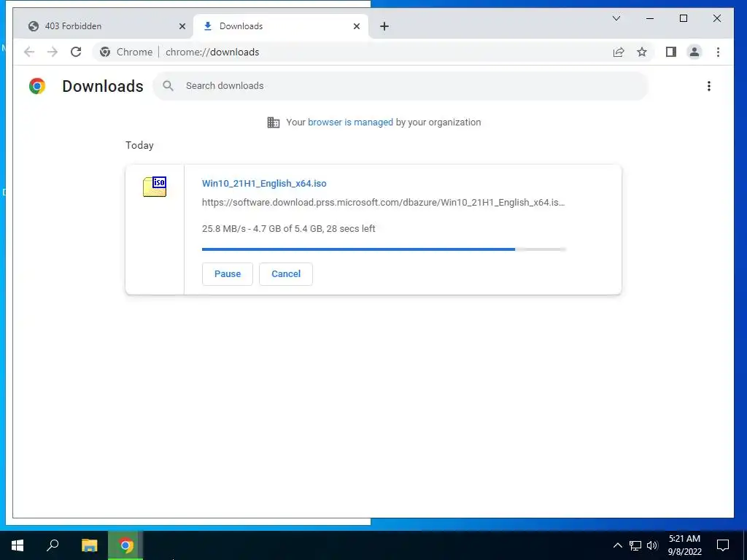Screen dimensions: 747x560
Task: Click the Chrome taskbar icon
Action: coord(125,545)
